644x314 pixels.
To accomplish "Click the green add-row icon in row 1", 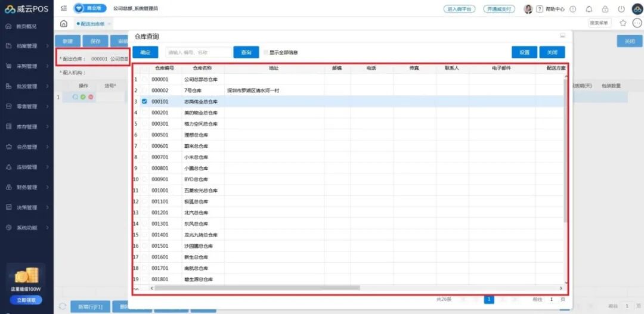I will (x=83, y=97).
